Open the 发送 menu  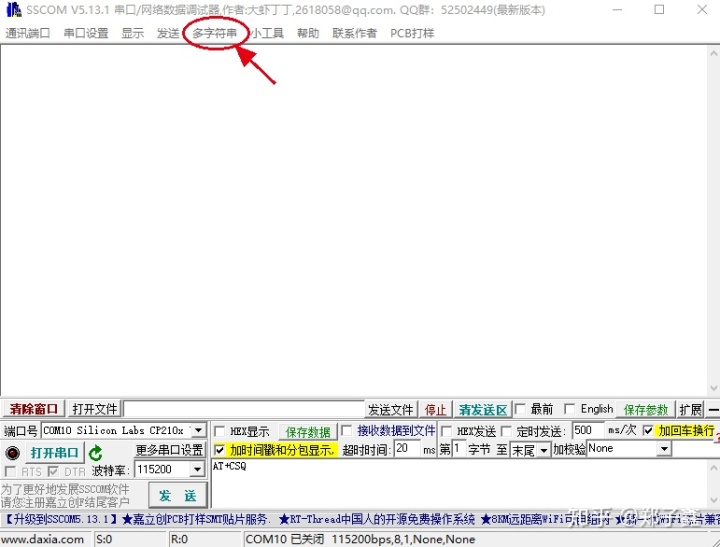click(x=168, y=33)
